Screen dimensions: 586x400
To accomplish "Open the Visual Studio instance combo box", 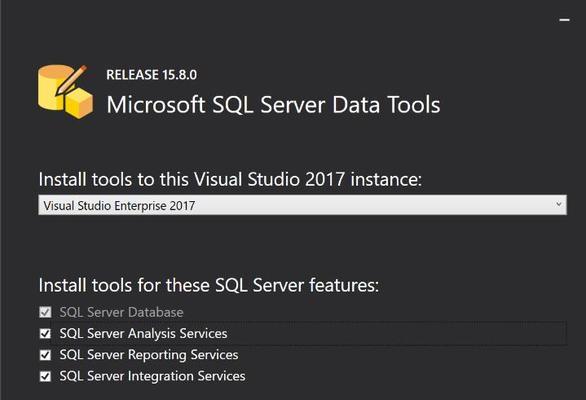I will pos(302,205).
